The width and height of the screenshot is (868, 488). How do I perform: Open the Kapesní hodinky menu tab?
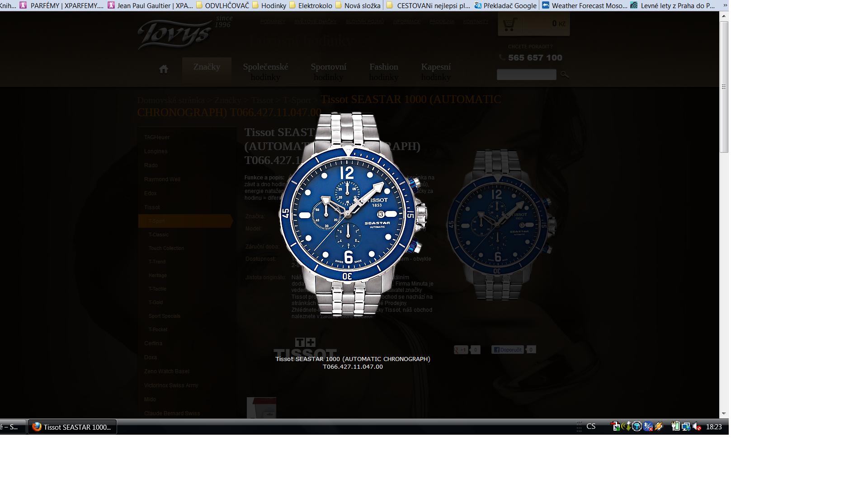436,72
